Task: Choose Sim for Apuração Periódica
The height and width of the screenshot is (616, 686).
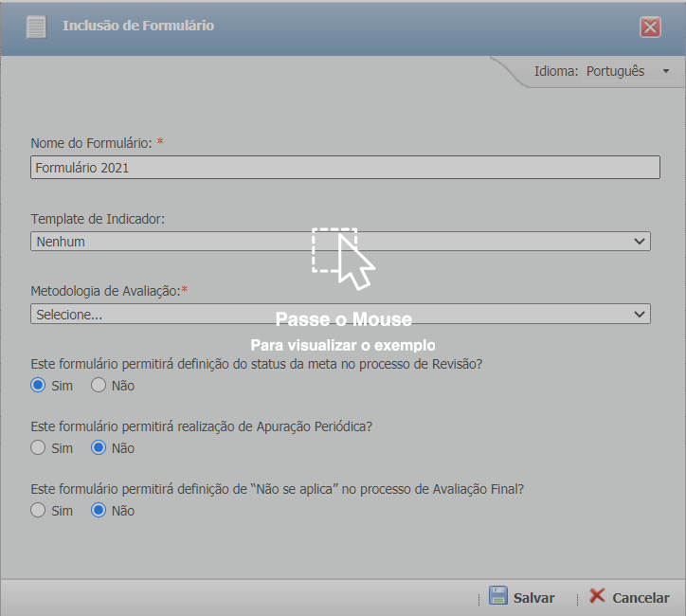Action: tap(38, 448)
